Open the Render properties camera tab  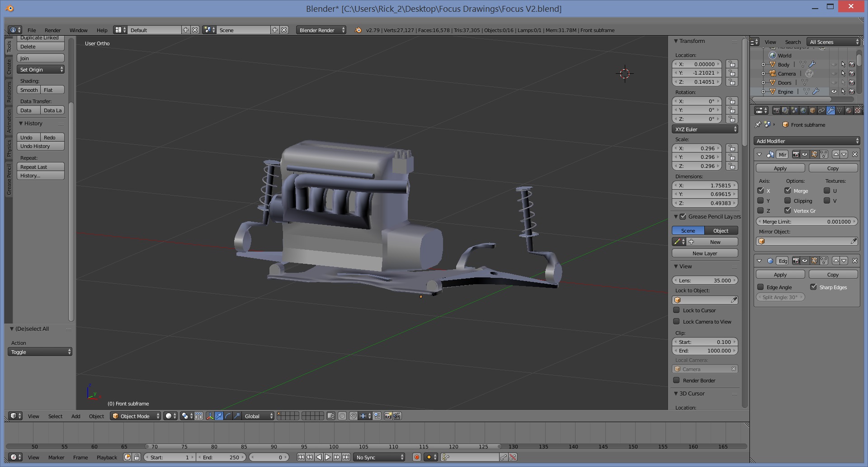tap(776, 110)
